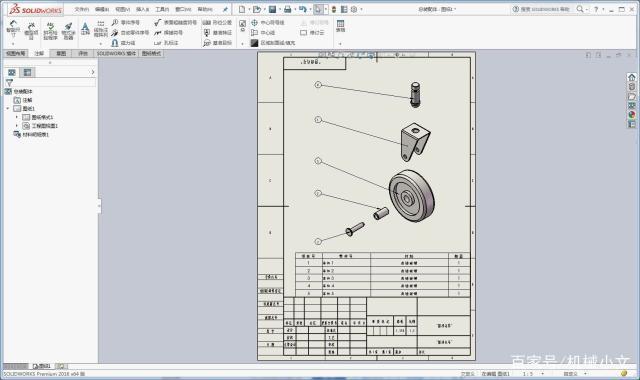Screen dimensions: 640x380
Task: Save the drawing with toolbar icon
Action: click(272, 9)
